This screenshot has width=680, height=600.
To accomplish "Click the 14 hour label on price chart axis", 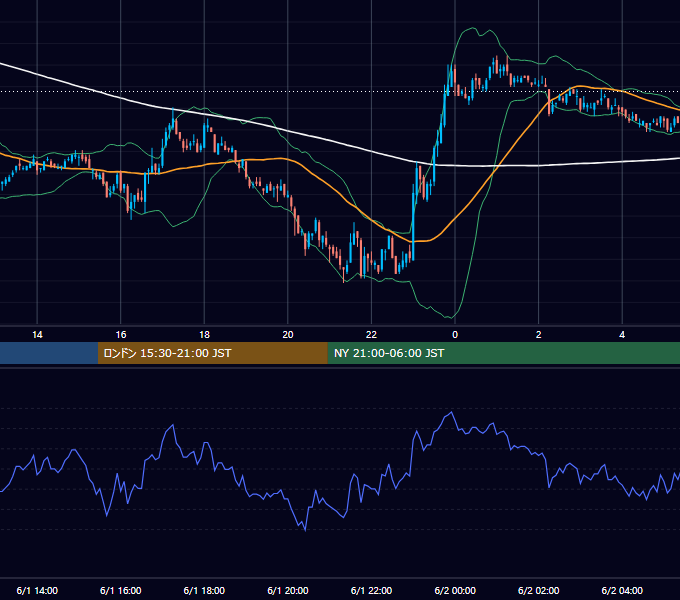I will click(x=37, y=335).
